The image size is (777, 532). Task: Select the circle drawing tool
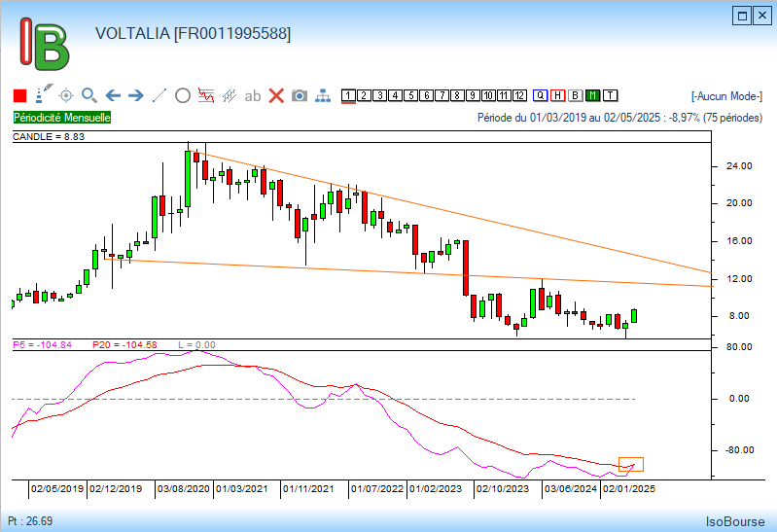tap(183, 95)
